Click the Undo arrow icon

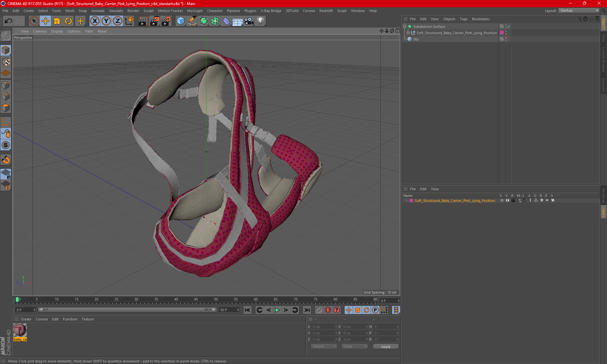(x=9, y=21)
